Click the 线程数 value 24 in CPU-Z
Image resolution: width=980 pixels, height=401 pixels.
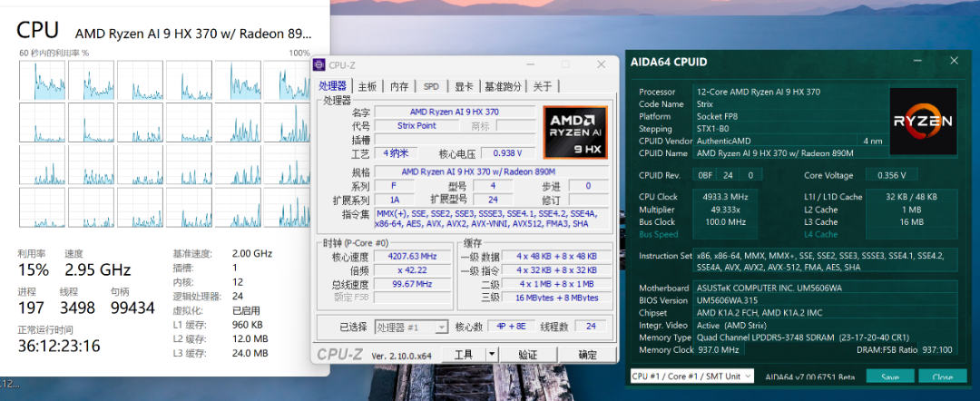pos(592,327)
